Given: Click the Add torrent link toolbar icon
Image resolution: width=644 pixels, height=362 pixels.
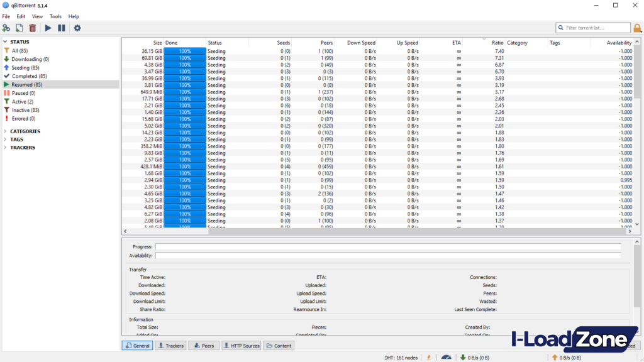Looking at the screenshot, I should click(6, 28).
